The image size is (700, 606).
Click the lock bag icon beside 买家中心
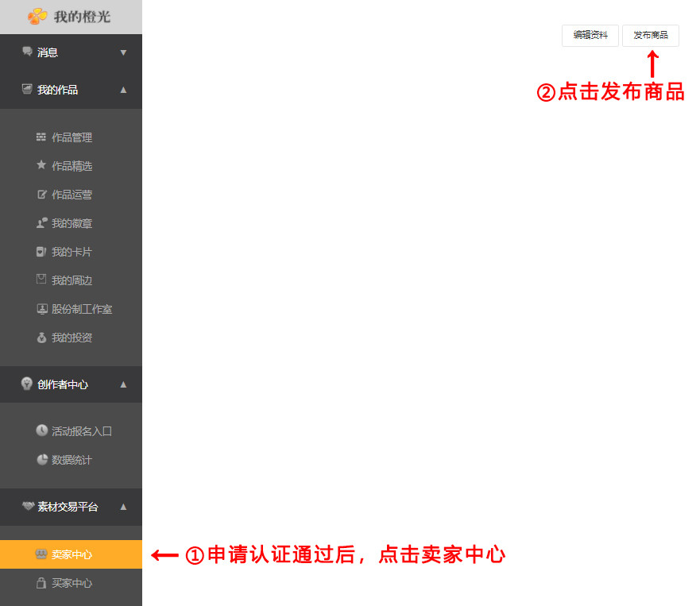(x=41, y=583)
